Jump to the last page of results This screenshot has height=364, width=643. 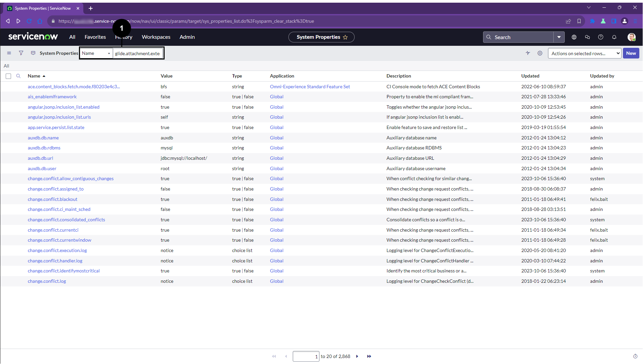369,356
